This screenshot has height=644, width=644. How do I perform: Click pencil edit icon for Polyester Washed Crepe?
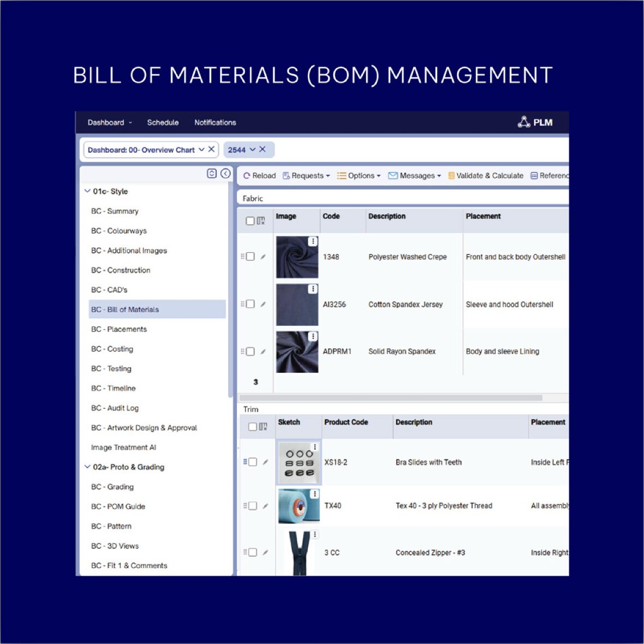click(263, 257)
